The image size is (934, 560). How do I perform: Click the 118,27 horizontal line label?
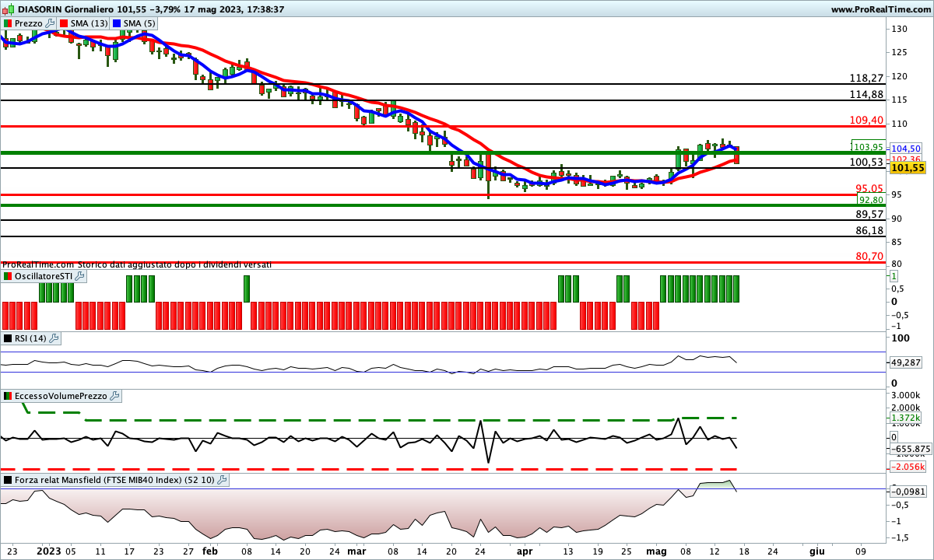coord(867,79)
